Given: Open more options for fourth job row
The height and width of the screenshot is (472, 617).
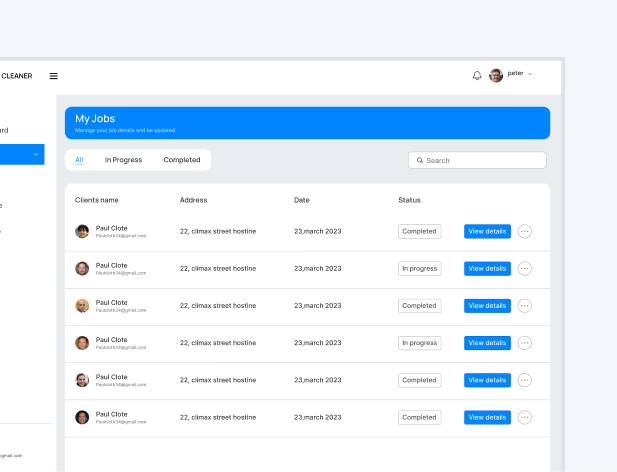Looking at the screenshot, I should point(525,343).
